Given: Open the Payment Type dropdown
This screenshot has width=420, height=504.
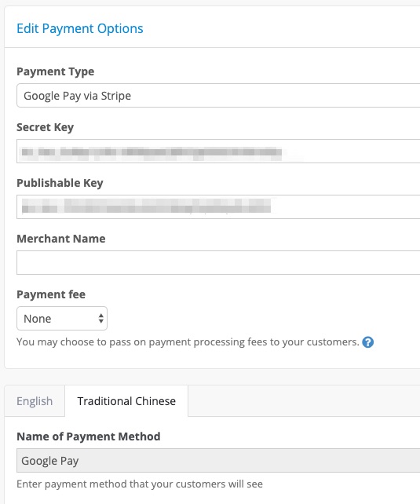Looking at the screenshot, I should pyautogui.click(x=218, y=96).
